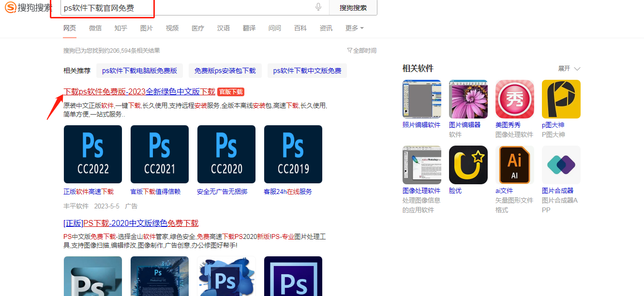Click the 脸优 text link

click(455, 191)
